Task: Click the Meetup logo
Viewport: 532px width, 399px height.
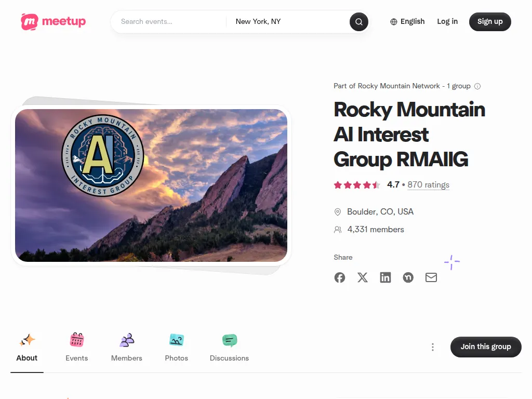Action: [x=54, y=22]
